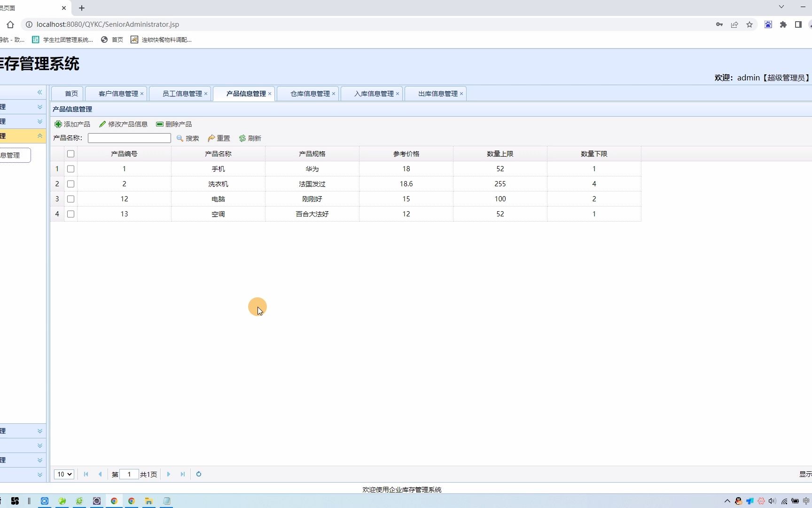Expand the bottom-most sidebar accordion section

tap(40, 475)
